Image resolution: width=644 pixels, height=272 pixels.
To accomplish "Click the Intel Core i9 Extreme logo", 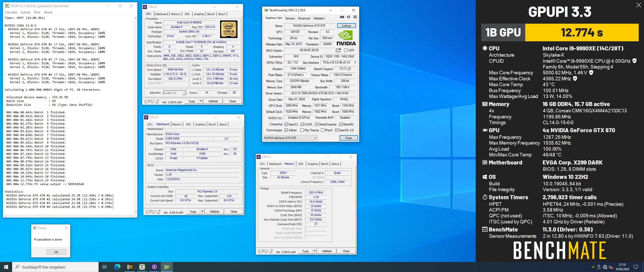I will (x=229, y=29).
